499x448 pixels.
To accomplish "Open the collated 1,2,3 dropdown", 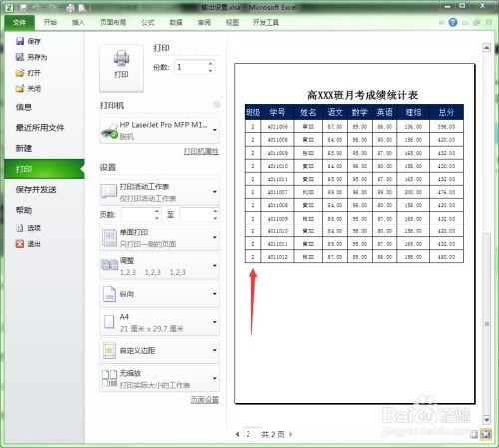I will (159, 266).
